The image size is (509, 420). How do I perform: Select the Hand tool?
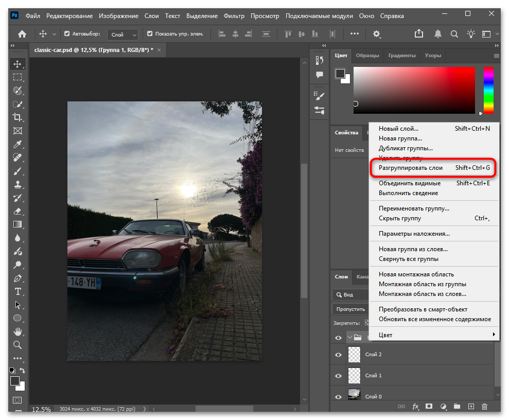[x=17, y=331]
